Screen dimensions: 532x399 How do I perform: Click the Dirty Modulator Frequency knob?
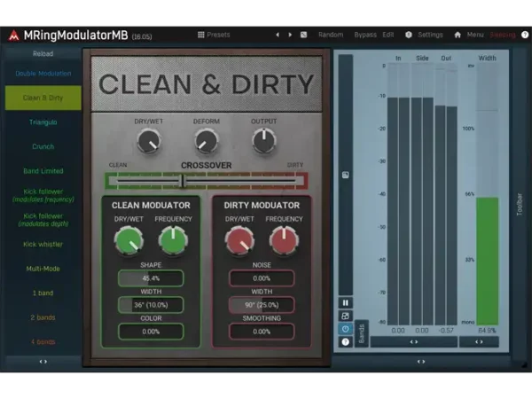pyautogui.click(x=284, y=241)
